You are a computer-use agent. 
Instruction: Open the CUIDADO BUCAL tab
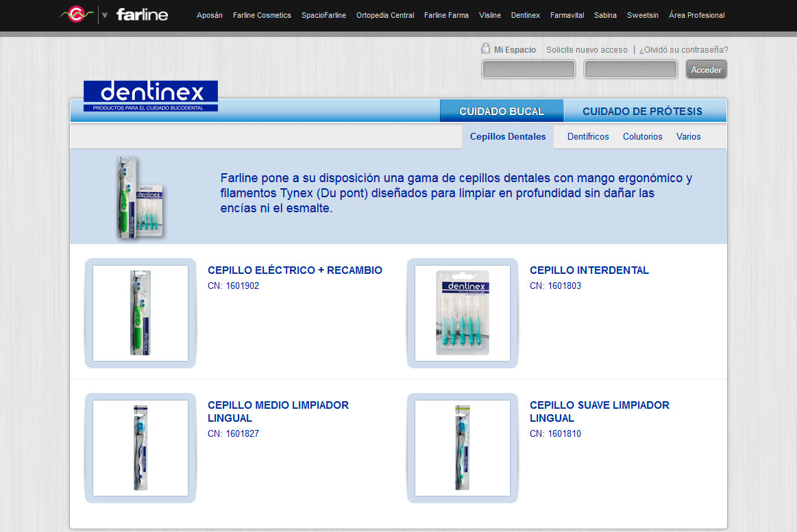[x=501, y=110]
